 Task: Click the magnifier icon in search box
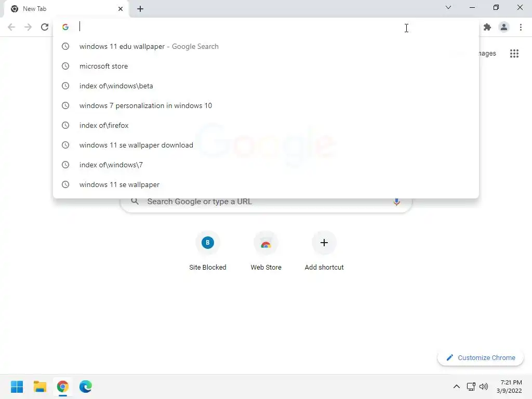(x=135, y=202)
